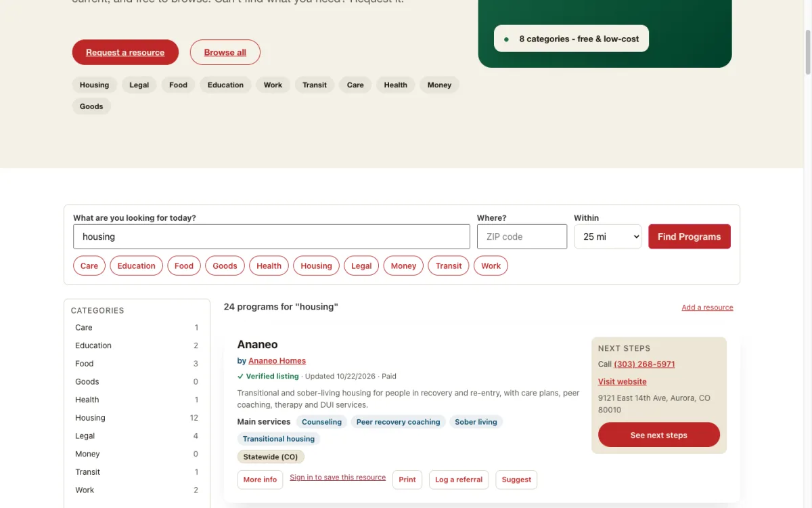812x508 pixels.
Task: Select Work in the Categories sidebar
Action: coord(137,490)
